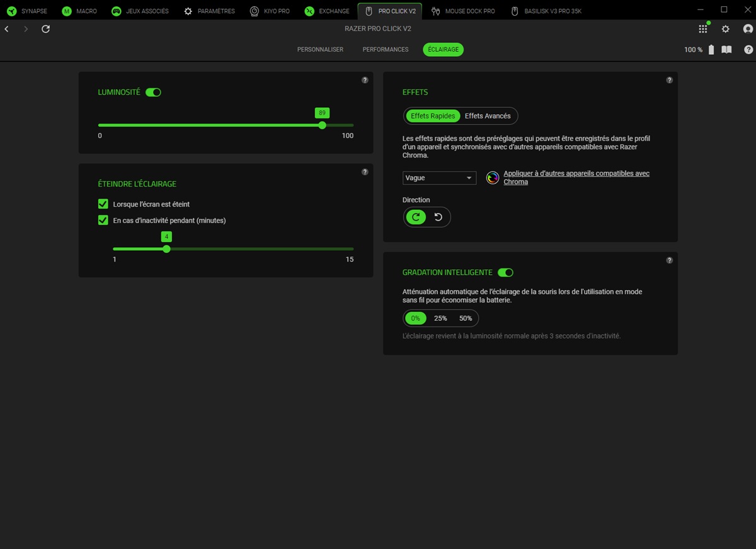
Task: Select Effets Rapides mode
Action: pyautogui.click(x=433, y=116)
